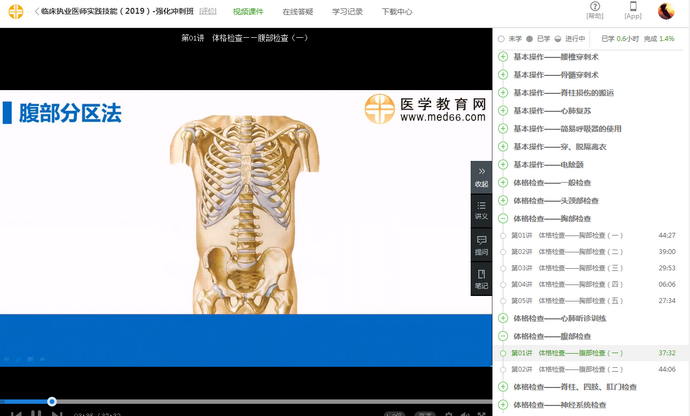Switch to 视频课件 tab
This screenshot has height=416, width=690.
(248, 12)
